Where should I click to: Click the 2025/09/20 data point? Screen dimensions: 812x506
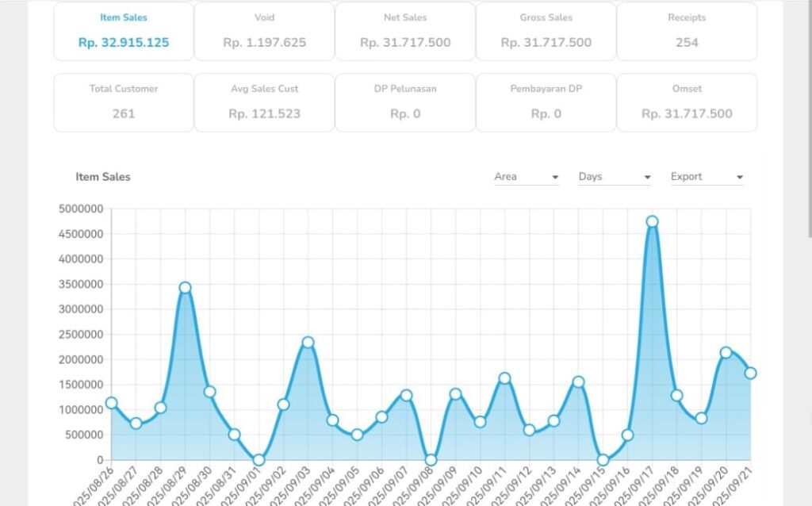(x=726, y=353)
